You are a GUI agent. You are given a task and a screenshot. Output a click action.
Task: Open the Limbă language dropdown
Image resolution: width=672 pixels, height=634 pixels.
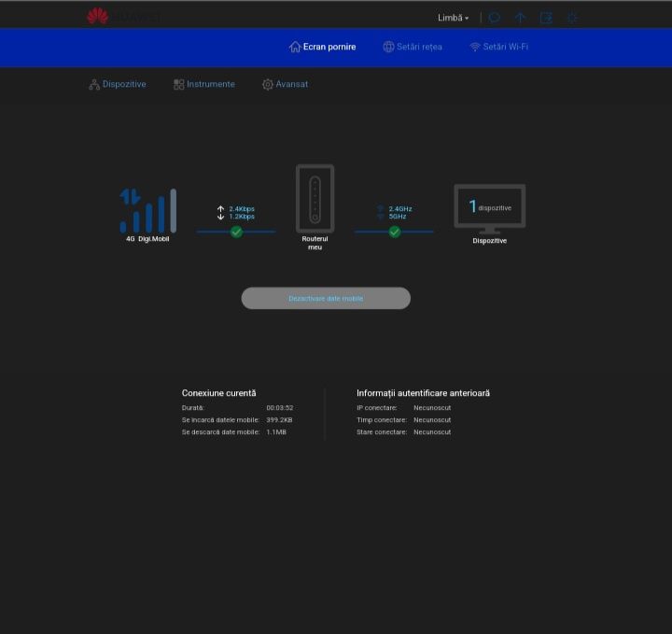pyautogui.click(x=453, y=18)
